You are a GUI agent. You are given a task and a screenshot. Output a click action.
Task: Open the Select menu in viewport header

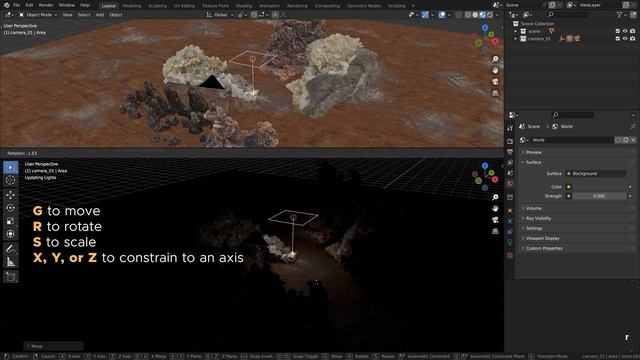(x=84, y=15)
